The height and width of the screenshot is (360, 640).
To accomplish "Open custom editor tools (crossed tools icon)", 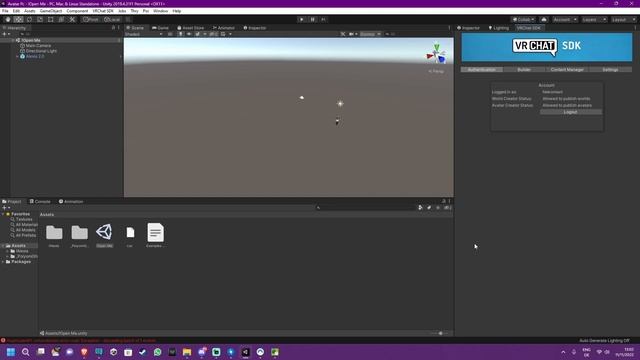I will (72, 19).
